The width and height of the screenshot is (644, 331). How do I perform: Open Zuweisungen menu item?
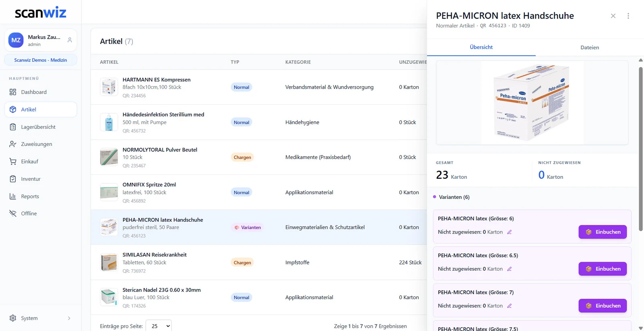click(41, 144)
